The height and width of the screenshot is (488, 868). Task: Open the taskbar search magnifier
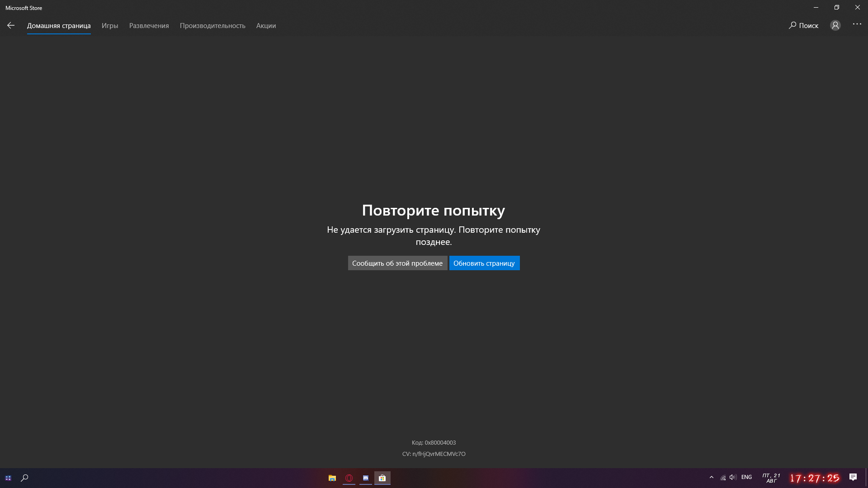(x=25, y=478)
